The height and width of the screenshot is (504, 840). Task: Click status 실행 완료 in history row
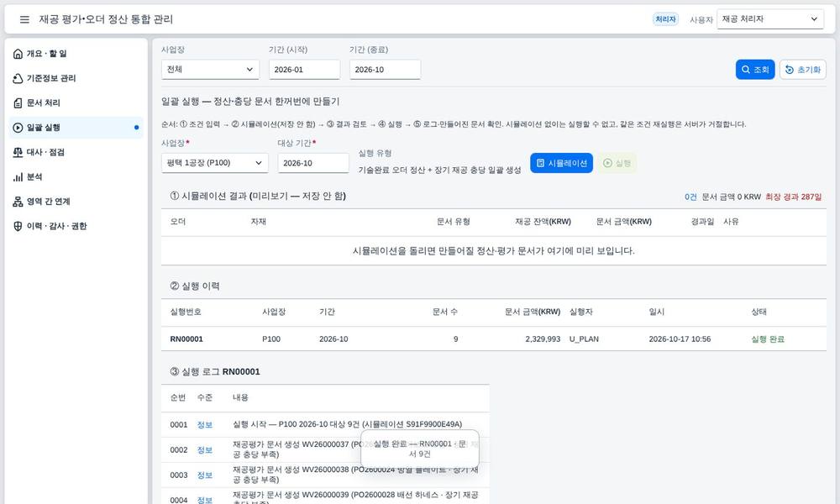point(768,339)
